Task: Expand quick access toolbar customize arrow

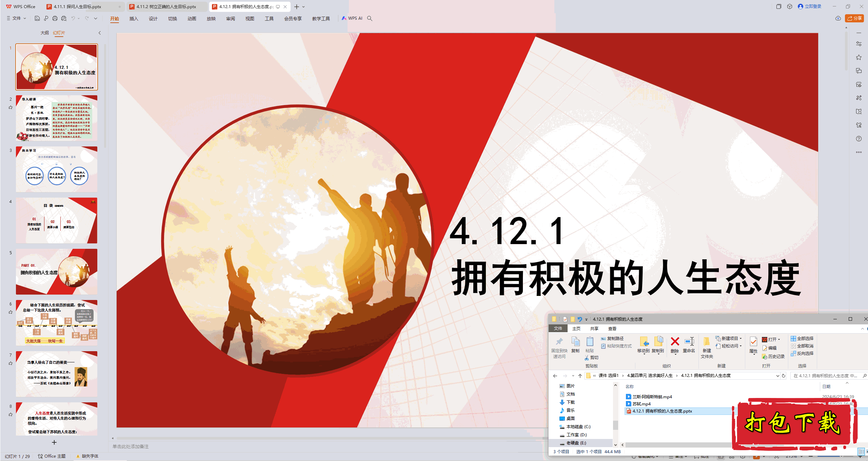Action: pyautogui.click(x=96, y=18)
